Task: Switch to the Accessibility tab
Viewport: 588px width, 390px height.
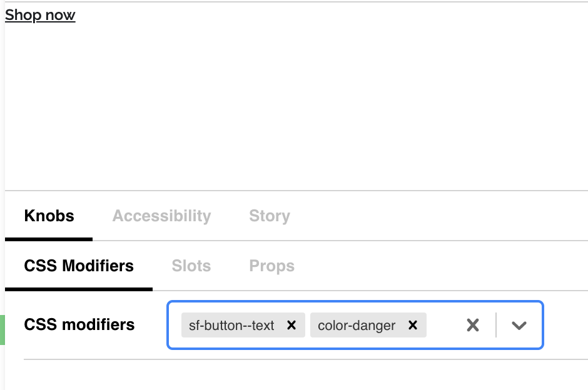Action: [x=161, y=216]
